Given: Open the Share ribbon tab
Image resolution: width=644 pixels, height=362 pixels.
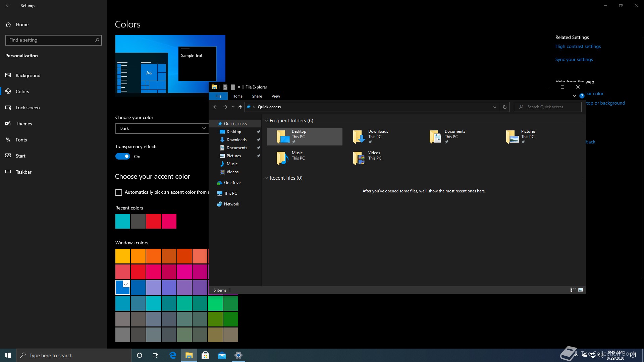Looking at the screenshot, I should [x=257, y=96].
